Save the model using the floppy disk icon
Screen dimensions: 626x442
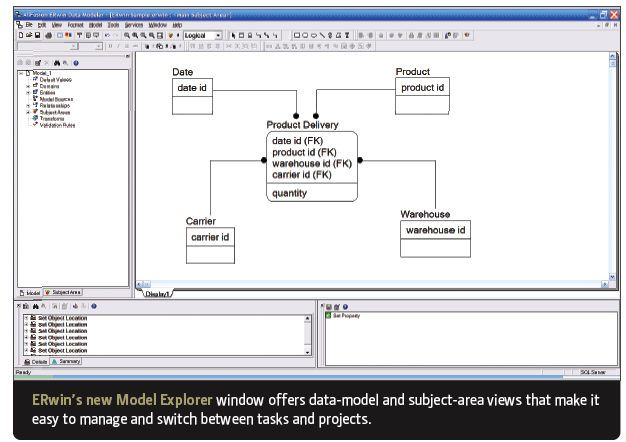click(38, 35)
